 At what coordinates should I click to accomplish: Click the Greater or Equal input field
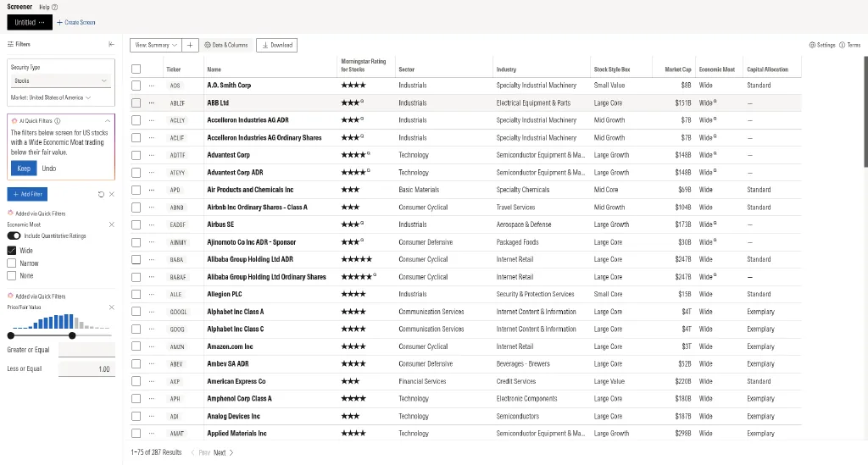coord(86,350)
